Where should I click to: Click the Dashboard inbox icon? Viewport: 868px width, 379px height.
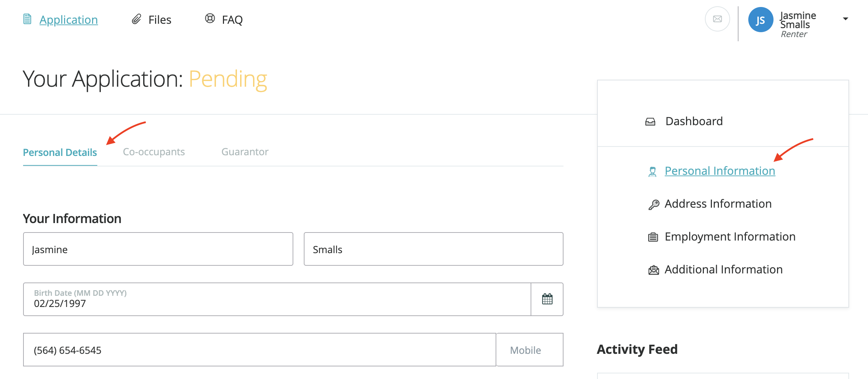click(x=650, y=122)
